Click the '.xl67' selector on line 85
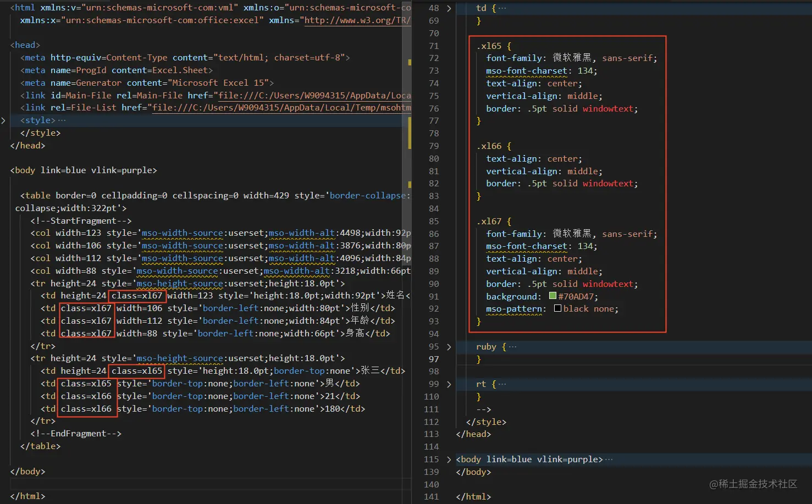This screenshot has height=504, width=812. [x=489, y=221]
